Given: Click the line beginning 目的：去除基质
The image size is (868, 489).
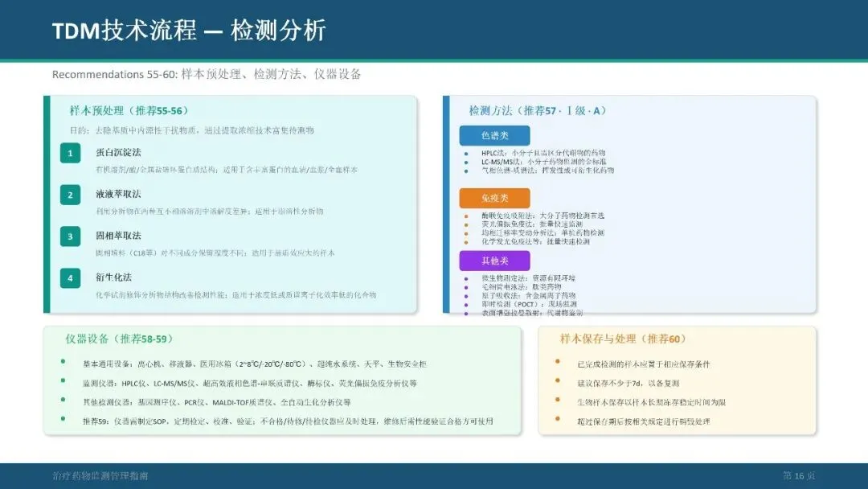Looking at the screenshot, I should 191,130.
